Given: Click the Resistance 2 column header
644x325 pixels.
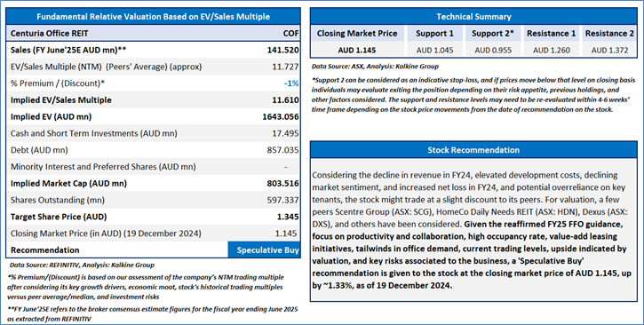Looking at the screenshot, I should coord(609,34).
